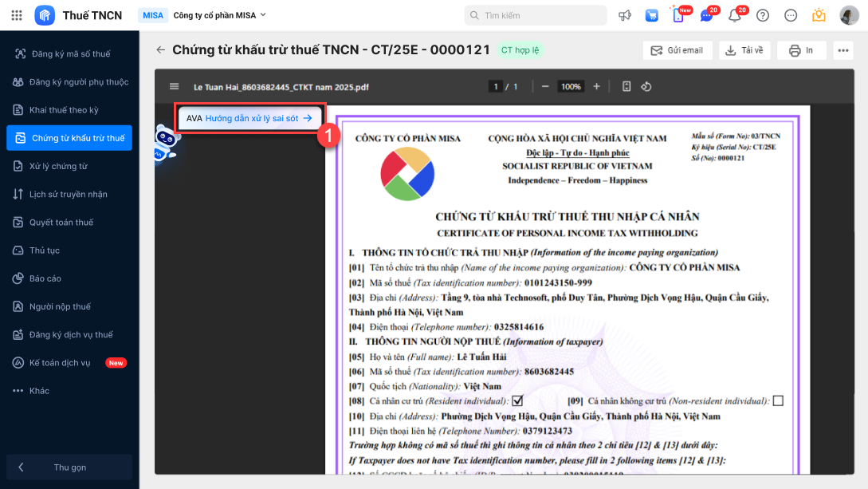Focus the Tìm kiếm search field
Screen dimensions: 868x489
(536, 15)
